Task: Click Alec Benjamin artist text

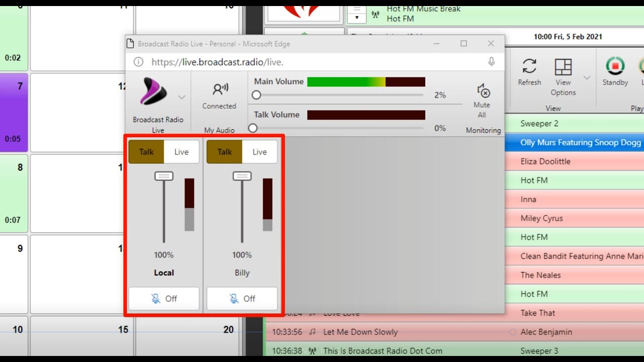Action: pos(546,332)
